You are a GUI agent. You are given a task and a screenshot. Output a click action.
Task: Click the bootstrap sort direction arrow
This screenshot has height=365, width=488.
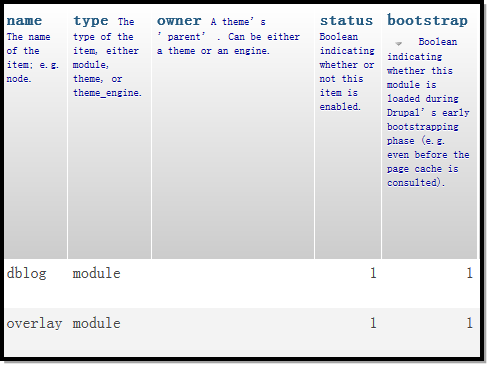point(398,43)
